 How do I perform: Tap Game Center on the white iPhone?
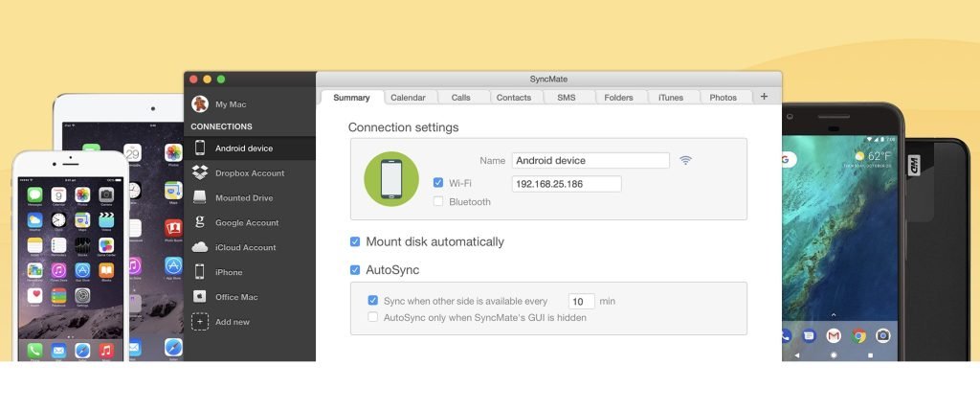coord(106,245)
